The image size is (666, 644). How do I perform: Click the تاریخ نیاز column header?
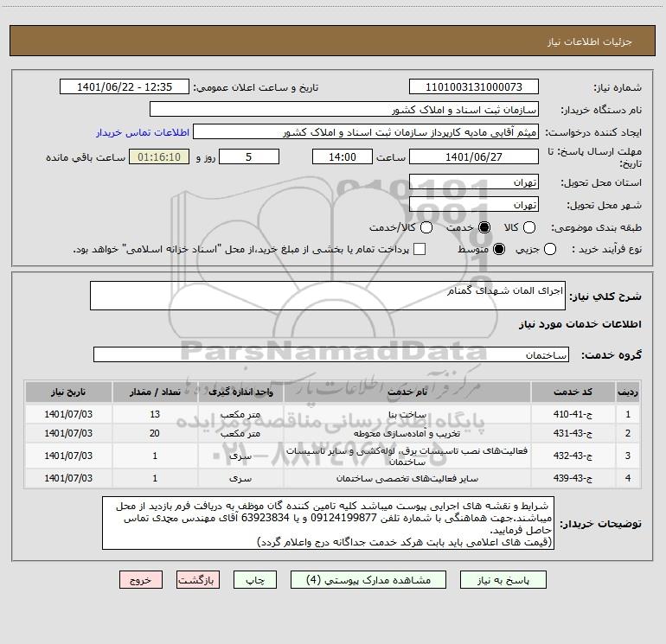(68, 392)
